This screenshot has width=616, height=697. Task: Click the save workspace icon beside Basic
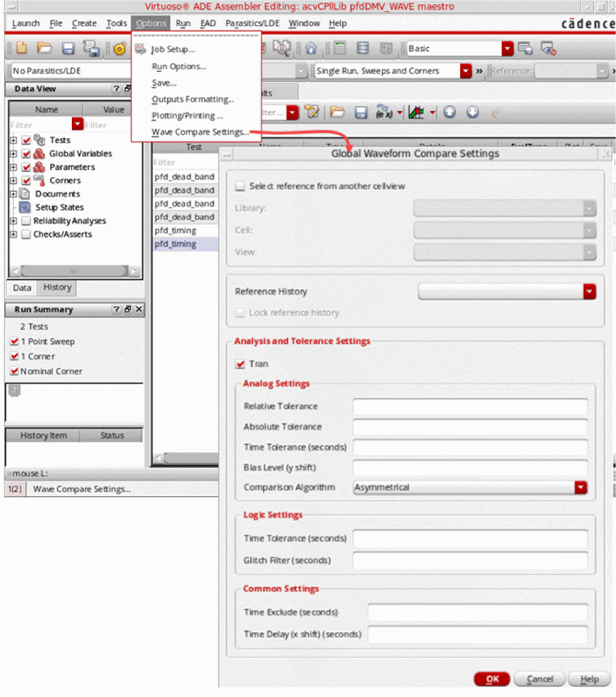525,48
